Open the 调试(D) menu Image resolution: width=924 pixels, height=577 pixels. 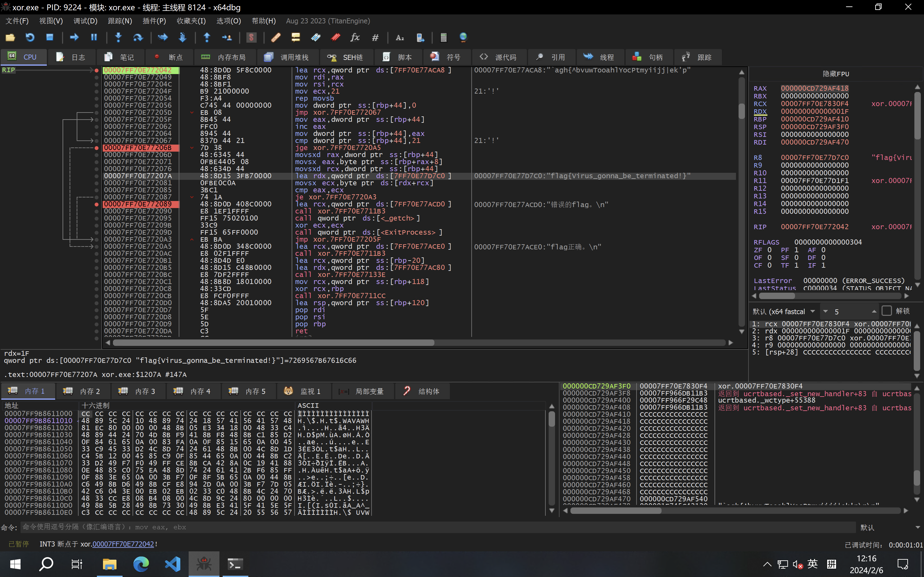[x=85, y=21]
